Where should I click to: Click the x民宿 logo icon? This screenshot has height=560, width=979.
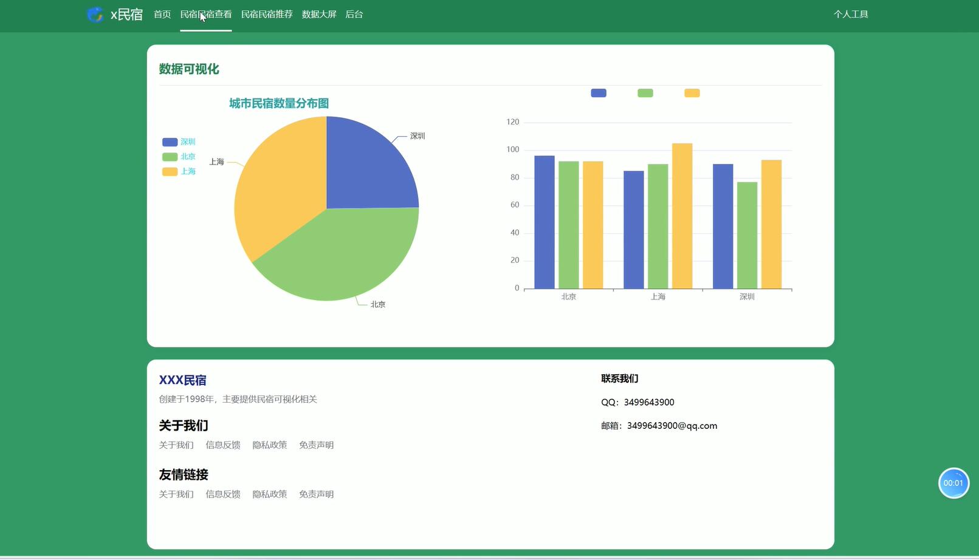tap(95, 15)
